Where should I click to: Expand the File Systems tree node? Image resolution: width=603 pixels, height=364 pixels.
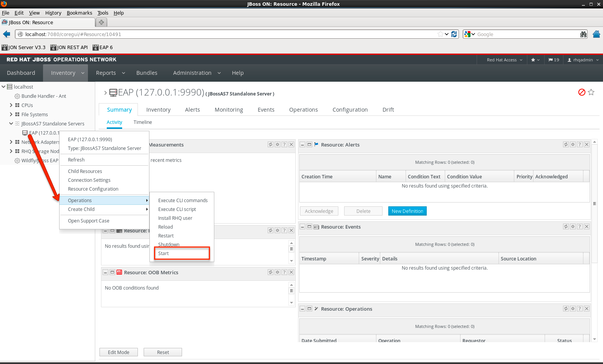[x=11, y=114]
